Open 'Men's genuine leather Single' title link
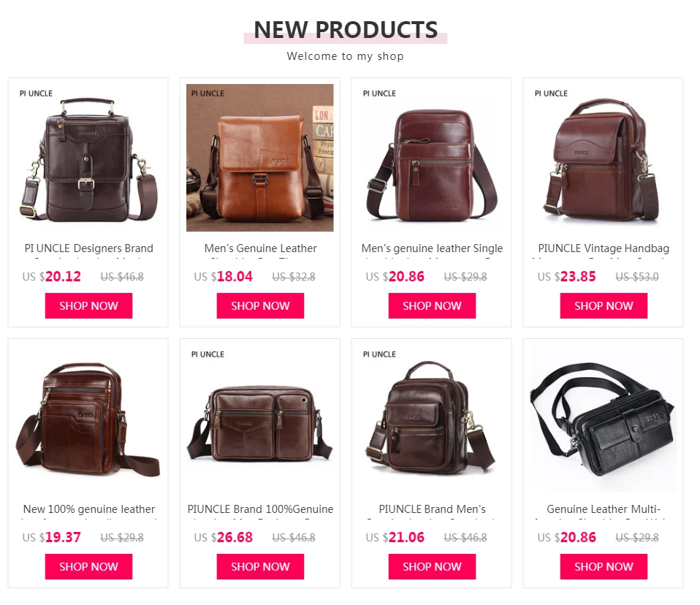Image resolution: width=700 pixels, height=605 pixels. pyautogui.click(x=432, y=248)
